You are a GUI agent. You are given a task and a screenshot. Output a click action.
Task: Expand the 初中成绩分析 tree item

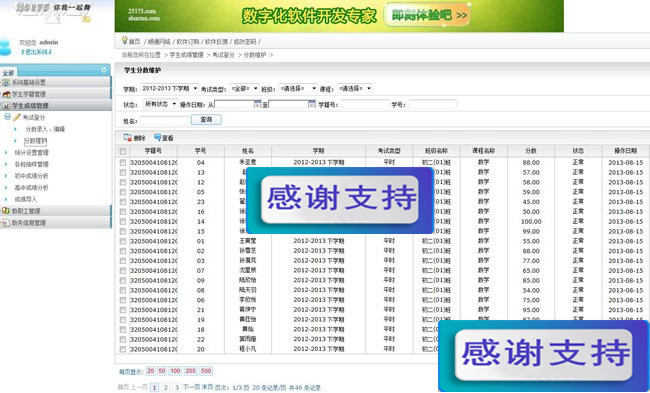(6, 176)
